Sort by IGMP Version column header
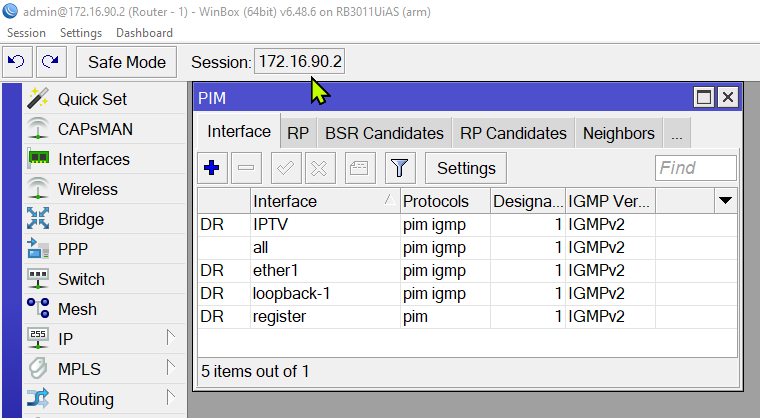Screen dimensions: 760x418 pyautogui.click(x=610, y=201)
